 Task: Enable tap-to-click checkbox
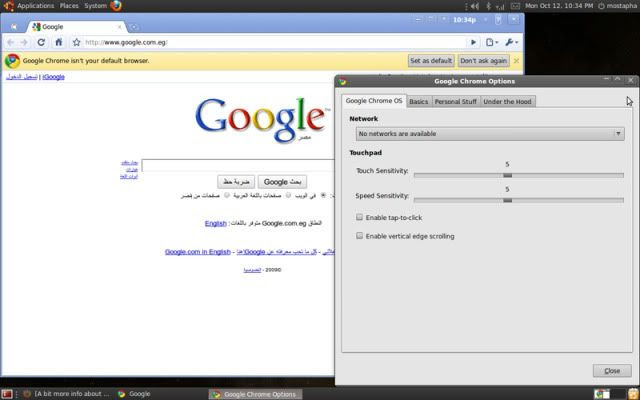click(x=359, y=217)
